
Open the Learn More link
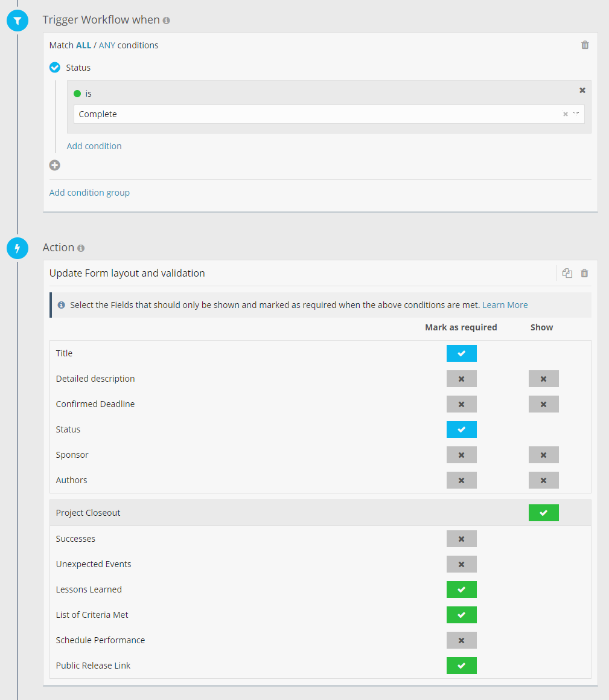pyautogui.click(x=505, y=305)
